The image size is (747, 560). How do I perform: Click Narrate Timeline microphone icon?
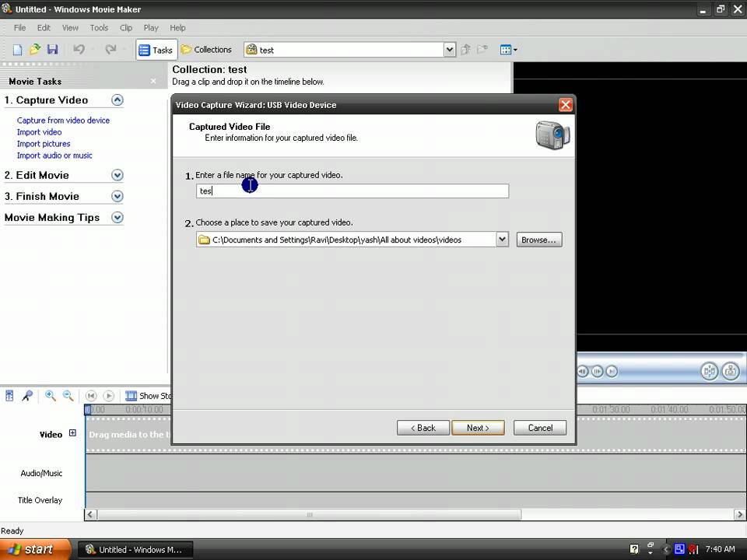click(x=27, y=396)
